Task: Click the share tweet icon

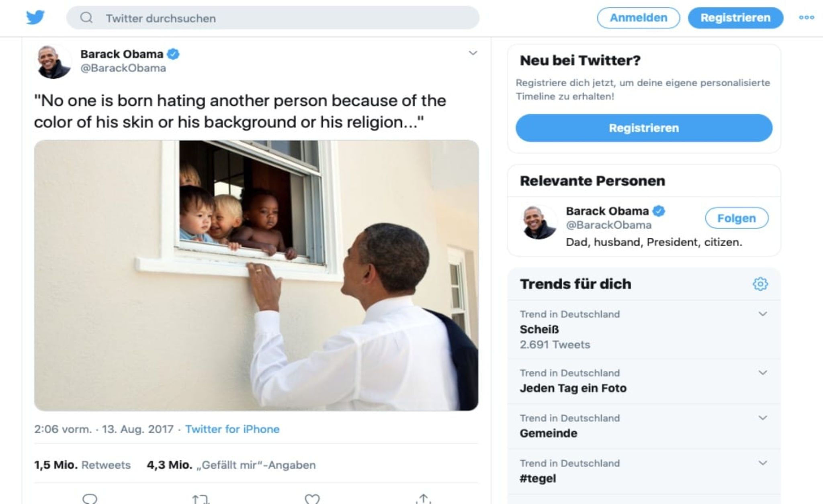Action: coord(423,499)
